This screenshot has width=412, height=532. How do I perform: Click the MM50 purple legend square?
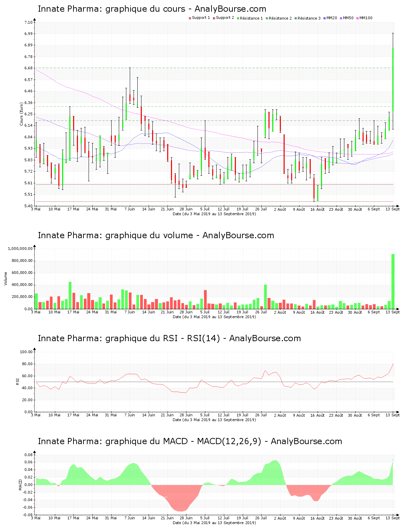[341, 18]
